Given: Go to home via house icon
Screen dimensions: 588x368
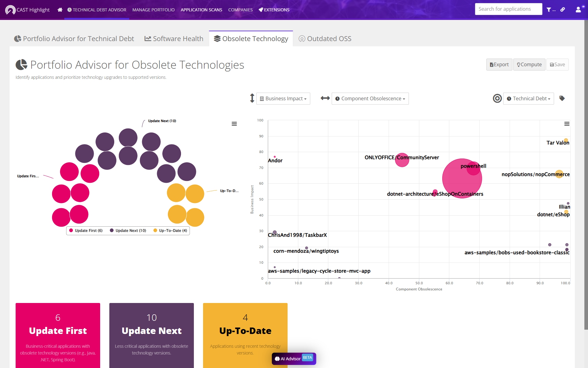Looking at the screenshot, I should [x=60, y=10].
